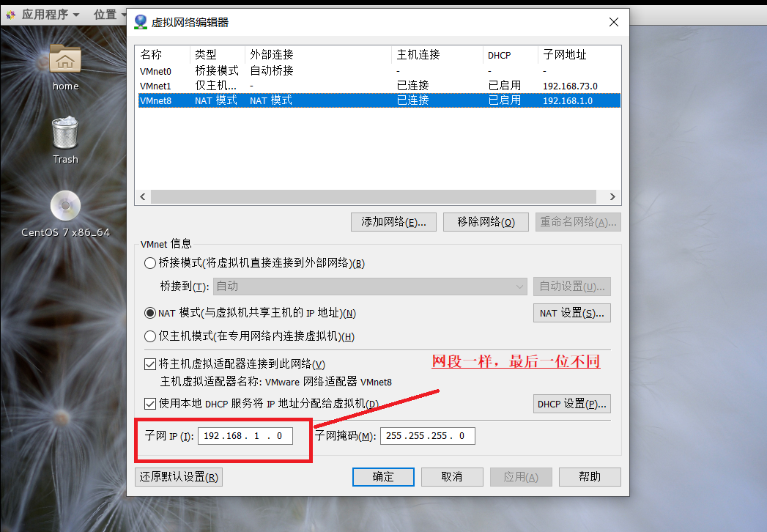
Task: Expand the bridged-to 自动 dropdown
Action: click(x=370, y=287)
